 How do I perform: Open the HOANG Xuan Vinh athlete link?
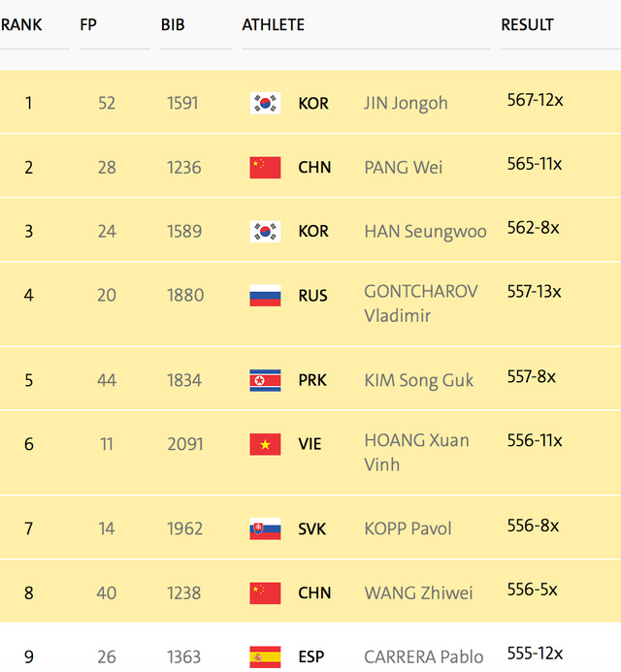tap(416, 453)
